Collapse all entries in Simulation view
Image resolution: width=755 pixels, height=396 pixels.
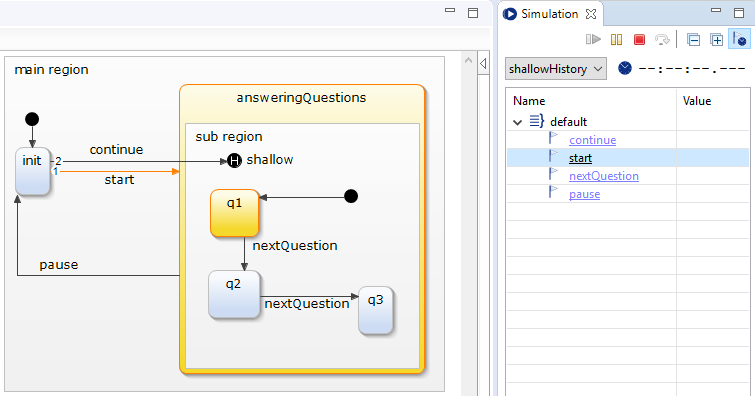[693, 40]
